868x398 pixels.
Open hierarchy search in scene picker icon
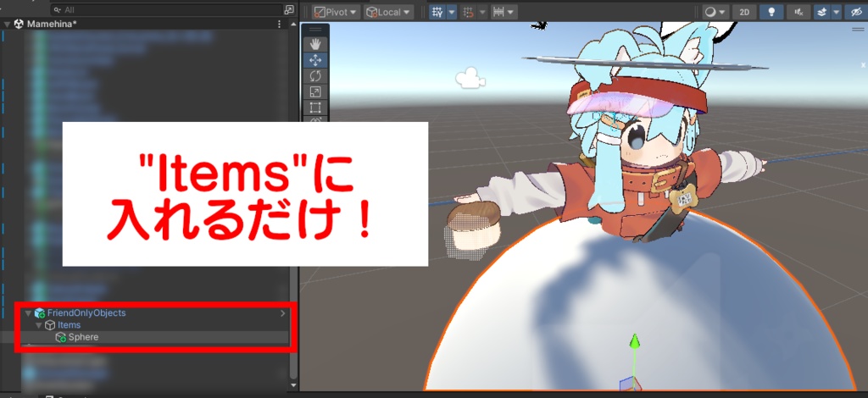point(289,10)
